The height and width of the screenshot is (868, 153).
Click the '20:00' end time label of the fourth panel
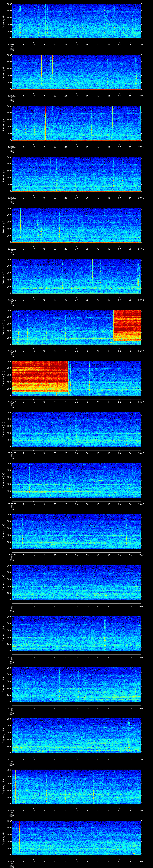click(x=141, y=198)
